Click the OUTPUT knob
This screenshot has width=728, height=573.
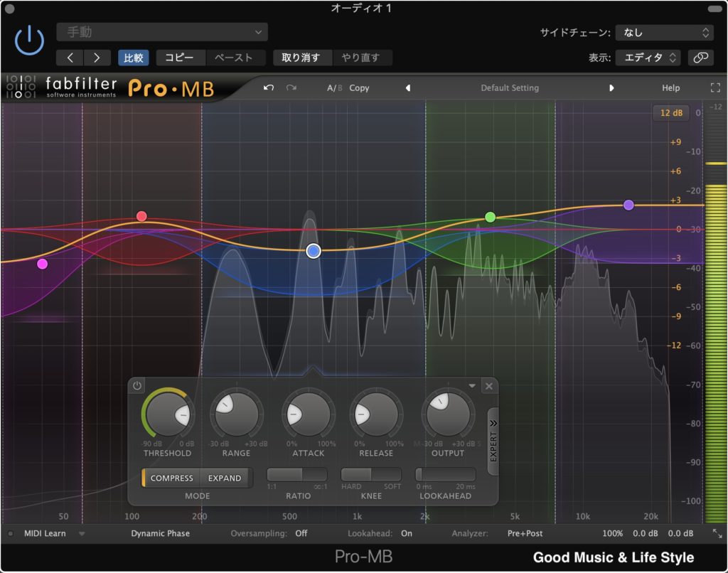pos(448,413)
